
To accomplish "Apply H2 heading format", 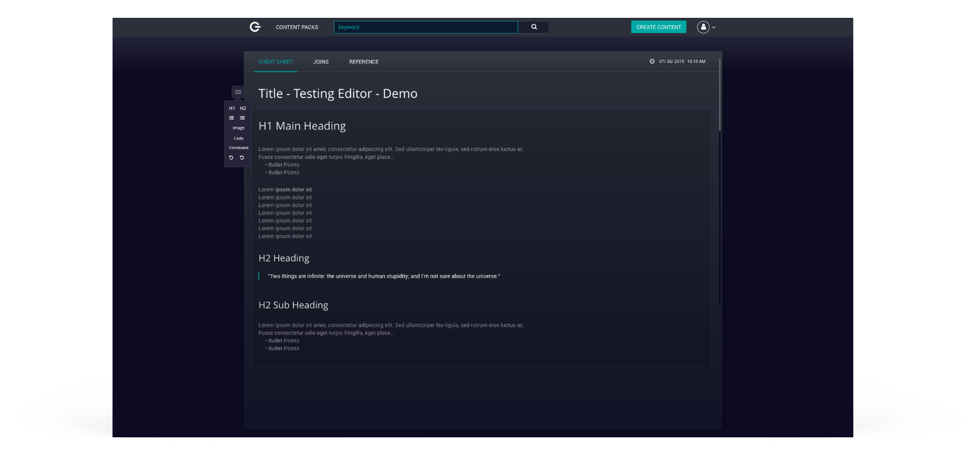I will click(243, 109).
